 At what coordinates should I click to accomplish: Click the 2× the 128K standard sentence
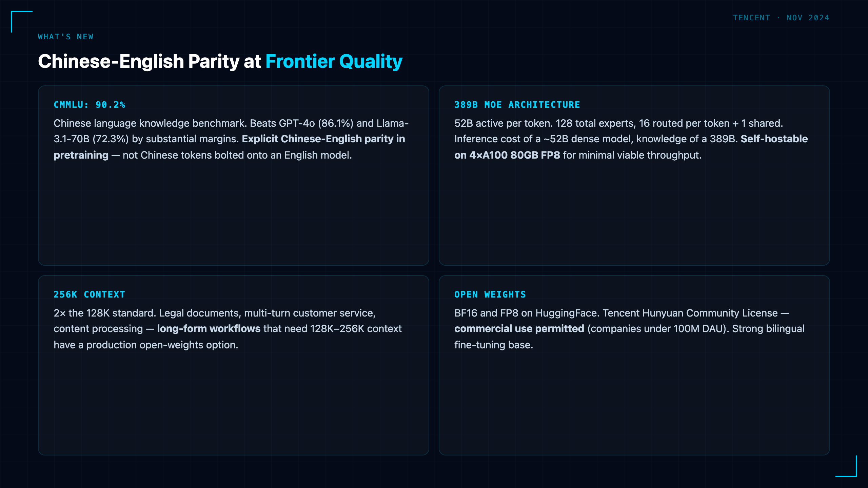tap(105, 313)
